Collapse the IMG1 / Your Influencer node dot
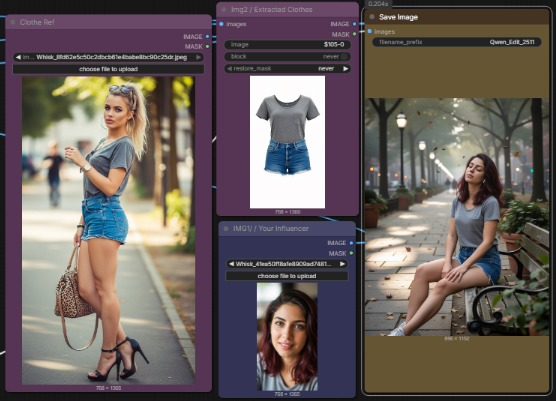This screenshot has height=401, width=556. pos(226,229)
